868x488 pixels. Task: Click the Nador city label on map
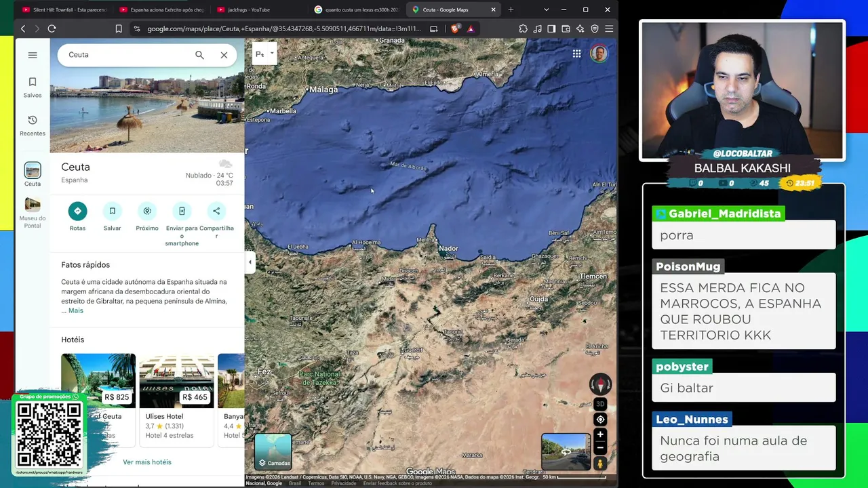pyautogui.click(x=448, y=249)
